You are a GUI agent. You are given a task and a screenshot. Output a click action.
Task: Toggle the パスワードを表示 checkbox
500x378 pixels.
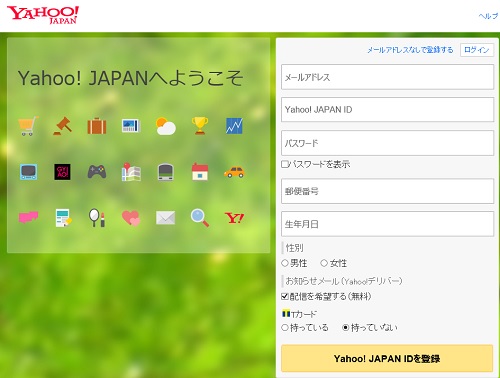click(284, 164)
